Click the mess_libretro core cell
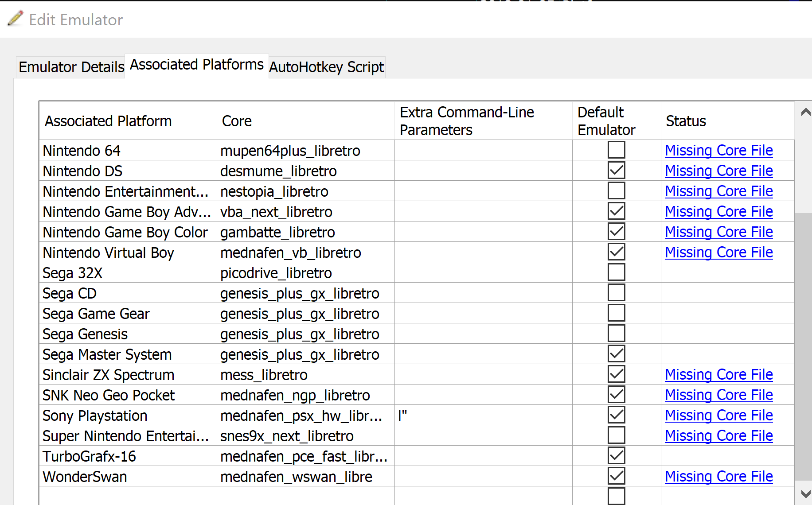This screenshot has height=505, width=812. [x=306, y=374]
